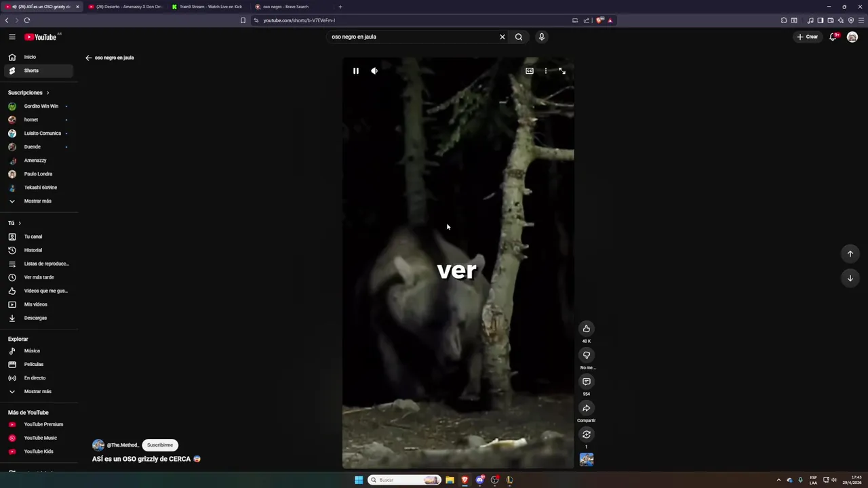Open the Crear create button
The width and height of the screenshot is (868, 488).
coord(808,37)
